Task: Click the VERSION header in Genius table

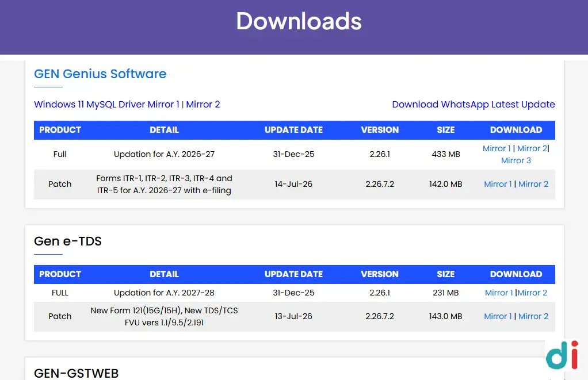Action: (380, 130)
